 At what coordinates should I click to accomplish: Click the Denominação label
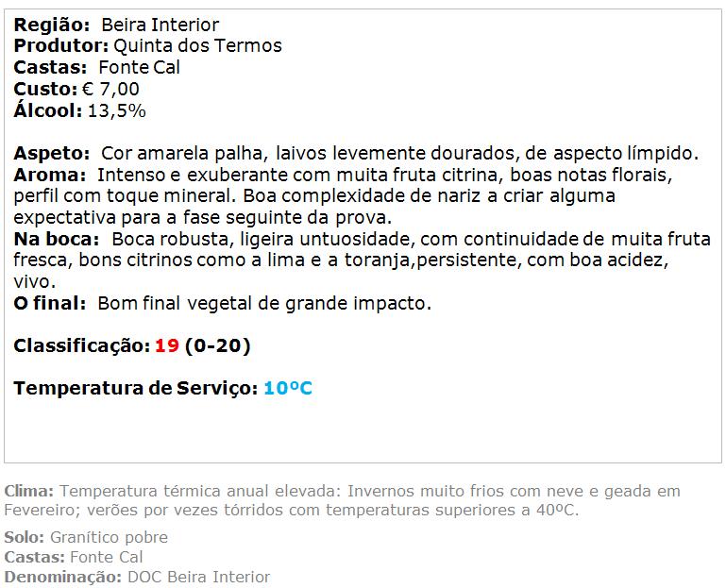pyautogui.click(x=63, y=577)
